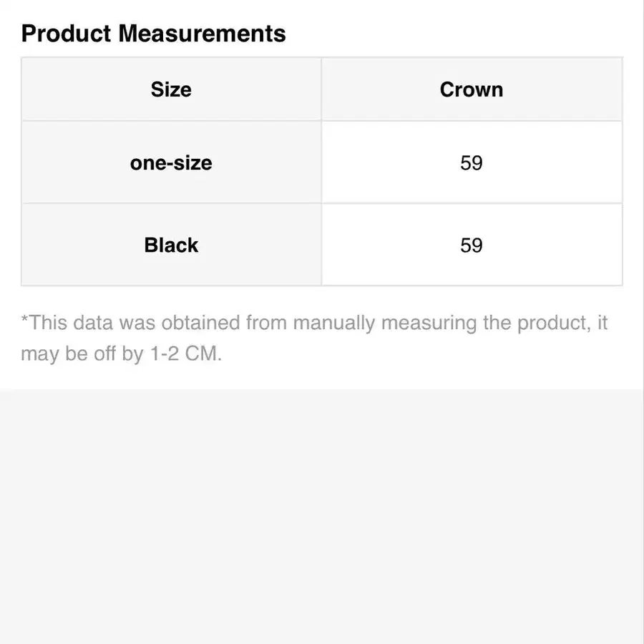Click the asterisk starting the disclaimer

point(24,321)
